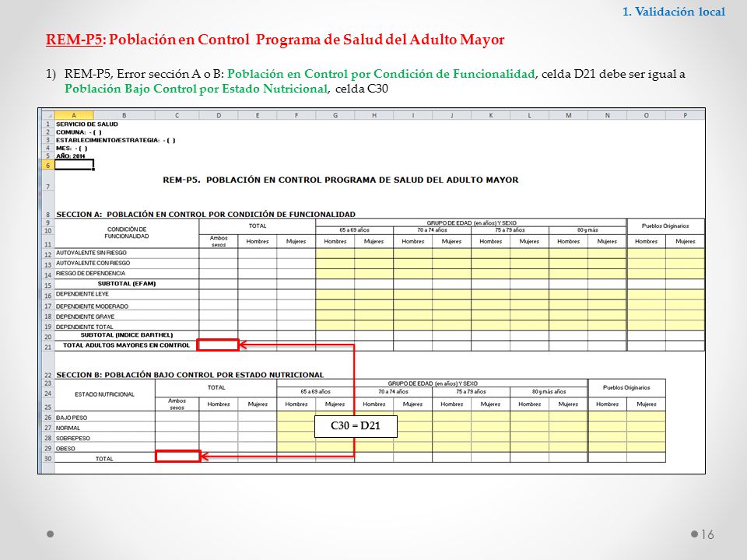Click the 'COMUNA: - ( )' cell
The image size is (747, 560).
[79, 132]
